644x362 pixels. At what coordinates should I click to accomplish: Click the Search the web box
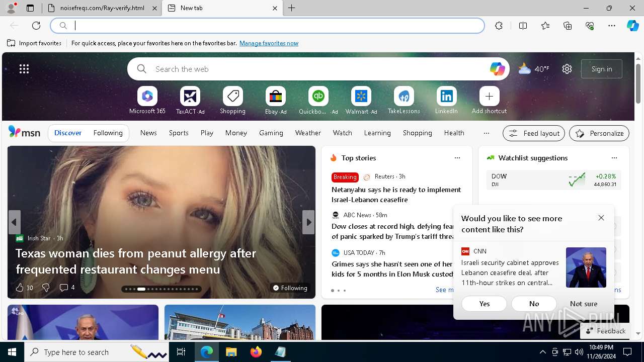pyautogui.click(x=318, y=69)
